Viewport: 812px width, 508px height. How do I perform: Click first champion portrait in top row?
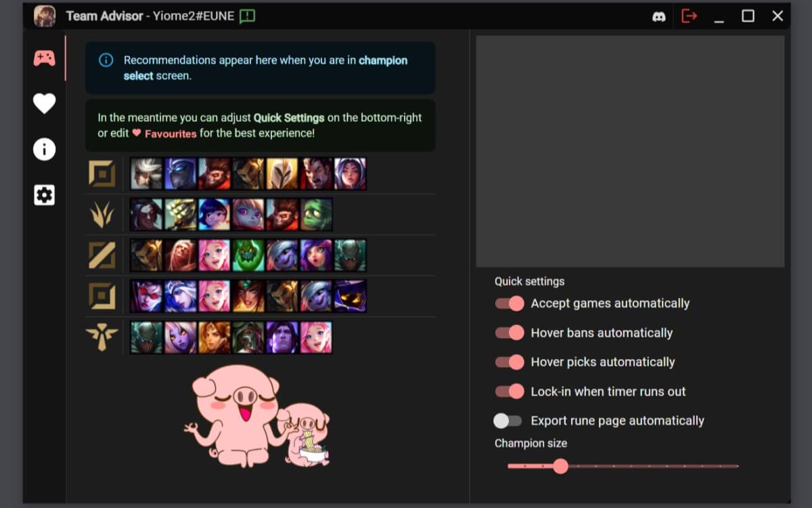[147, 174]
